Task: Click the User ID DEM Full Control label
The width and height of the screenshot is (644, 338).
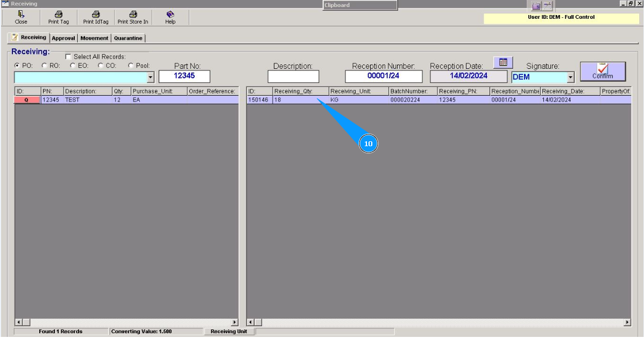Action: click(x=561, y=17)
